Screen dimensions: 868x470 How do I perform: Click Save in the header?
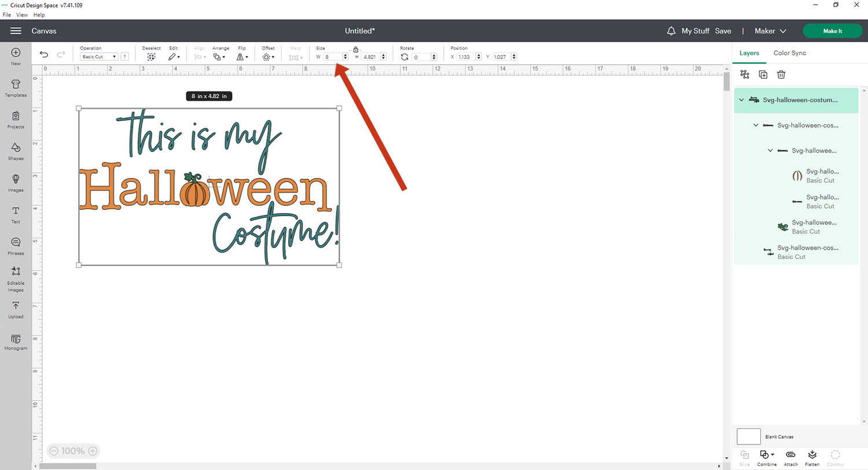tap(723, 31)
